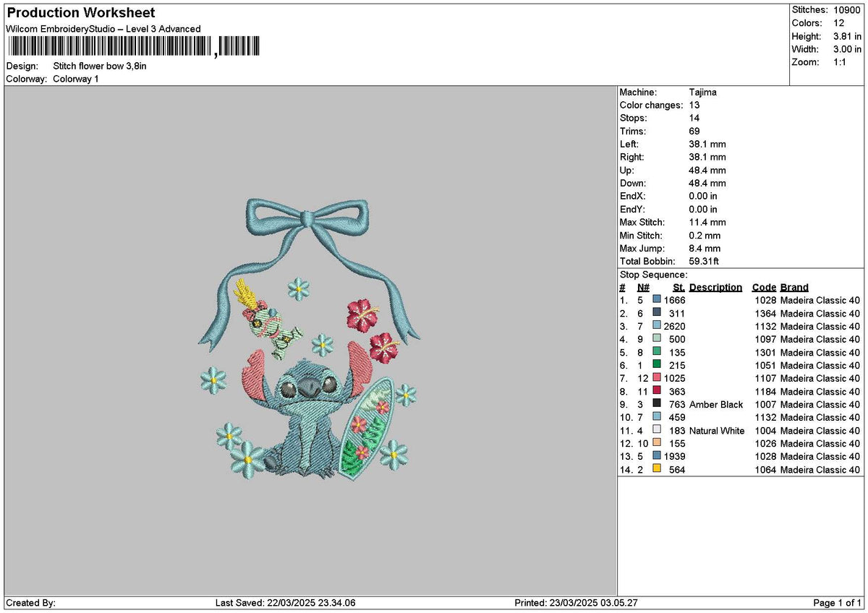The height and width of the screenshot is (613, 868).
Task: Select the Colors value 12
Action: coord(838,23)
